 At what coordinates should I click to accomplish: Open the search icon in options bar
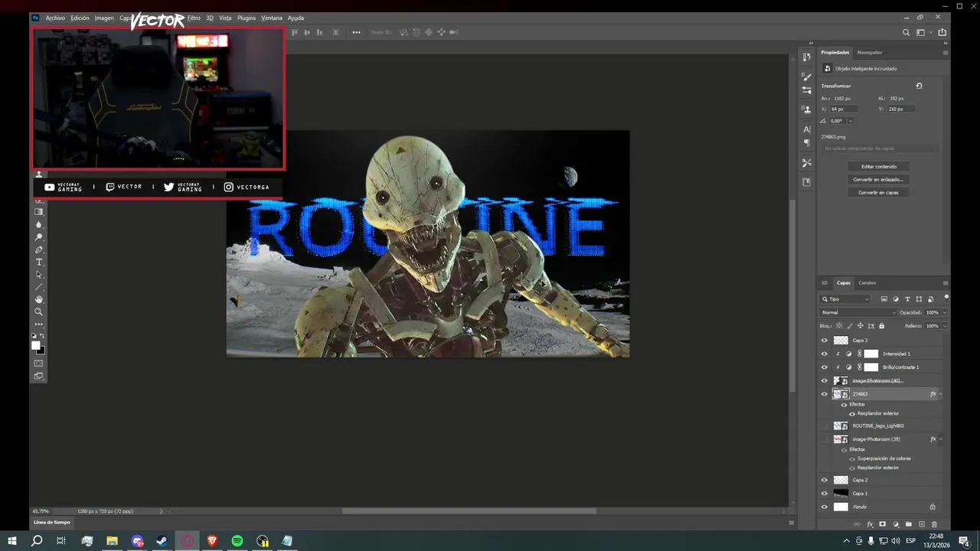(x=906, y=32)
